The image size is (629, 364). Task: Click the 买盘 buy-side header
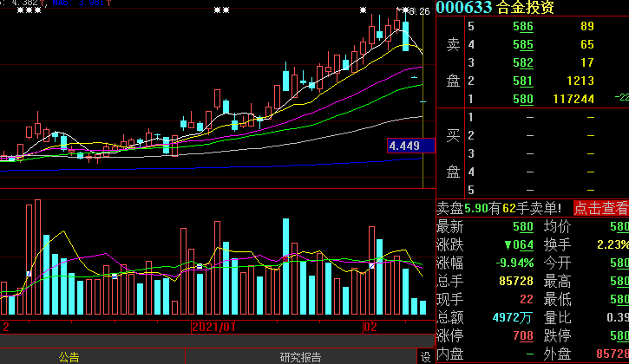click(x=453, y=154)
